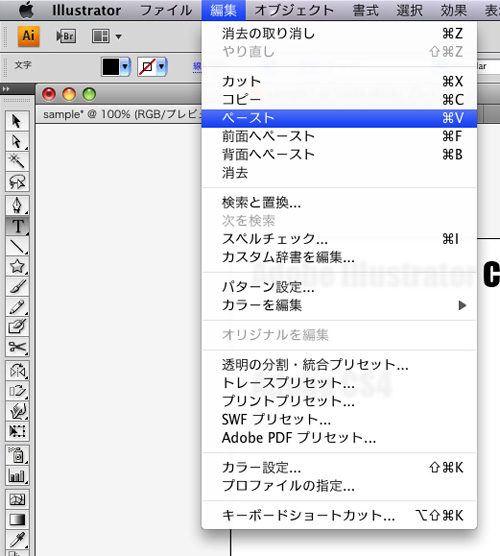This screenshot has height=556, width=500.
Task: Click the Ai application icon
Action: [29, 36]
